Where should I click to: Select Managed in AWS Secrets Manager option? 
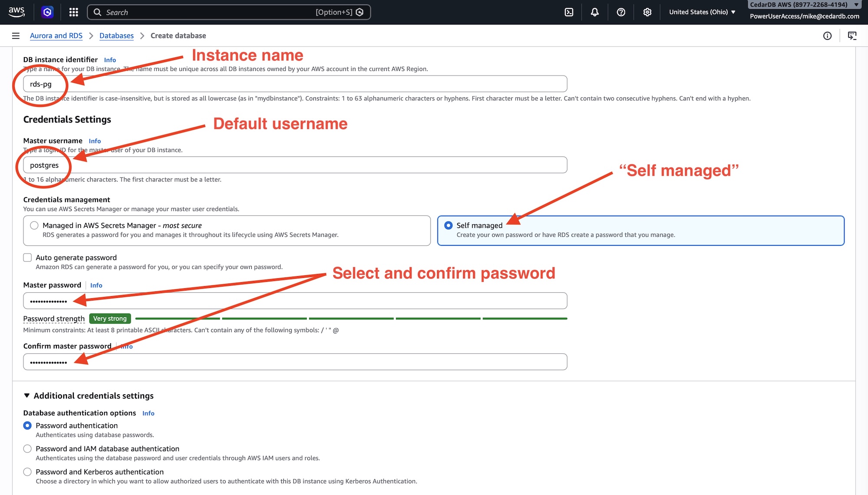34,225
